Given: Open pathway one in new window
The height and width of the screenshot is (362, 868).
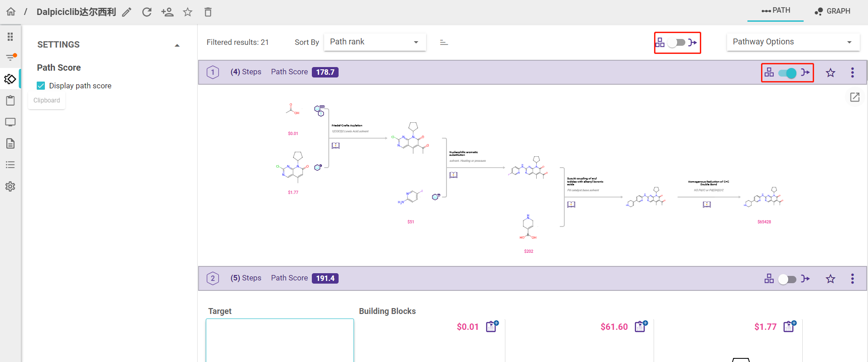Looking at the screenshot, I should tap(855, 97).
